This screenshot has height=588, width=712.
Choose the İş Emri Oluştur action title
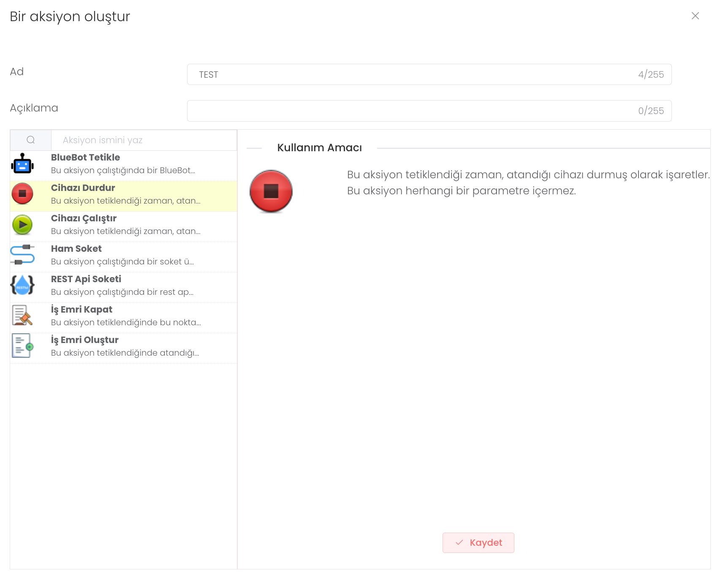click(x=84, y=340)
